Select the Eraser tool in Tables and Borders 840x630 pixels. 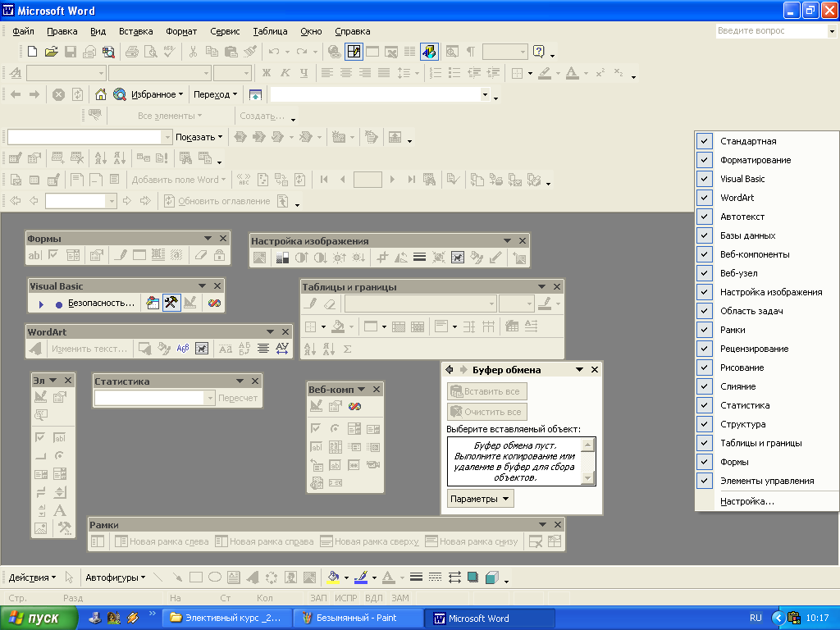tap(330, 304)
